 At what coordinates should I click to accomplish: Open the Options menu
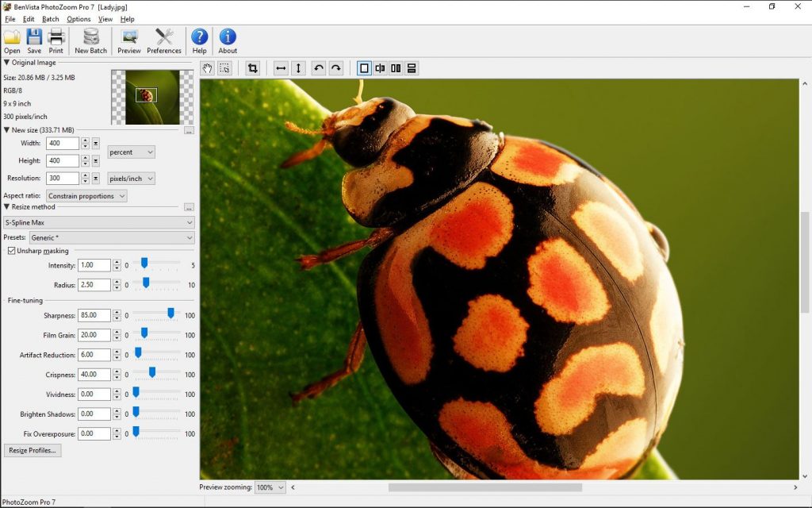pyautogui.click(x=77, y=18)
